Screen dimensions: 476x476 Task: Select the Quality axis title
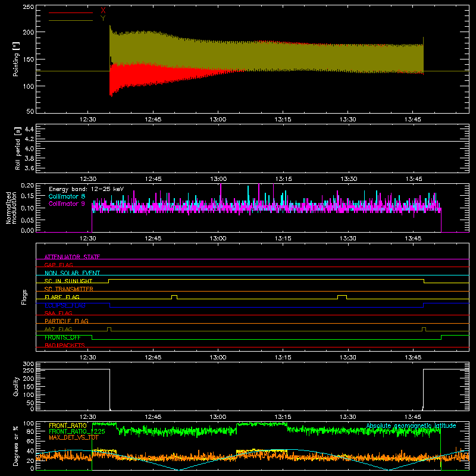16,386
